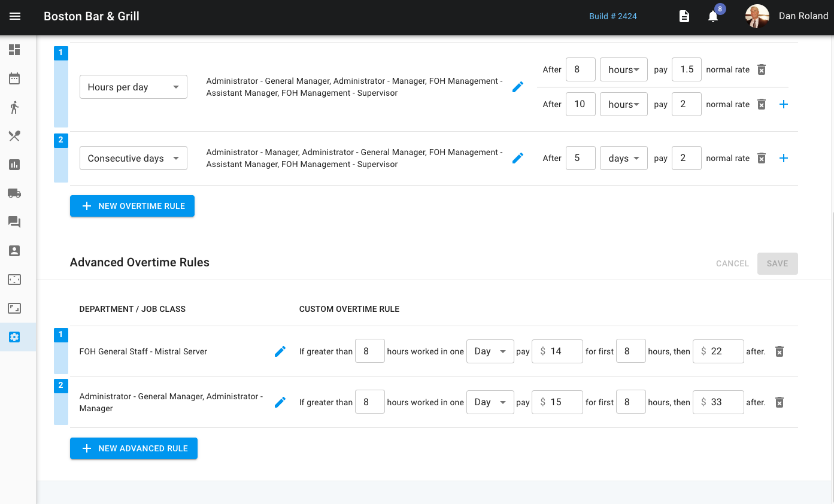Open the days unit dropdown
The image size is (834, 504).
pos(624,158)
